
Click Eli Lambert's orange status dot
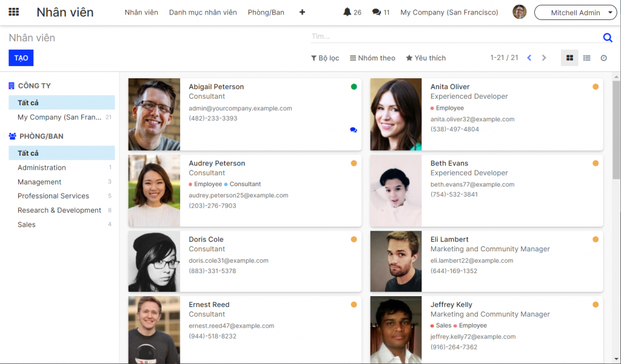[596, 239]
